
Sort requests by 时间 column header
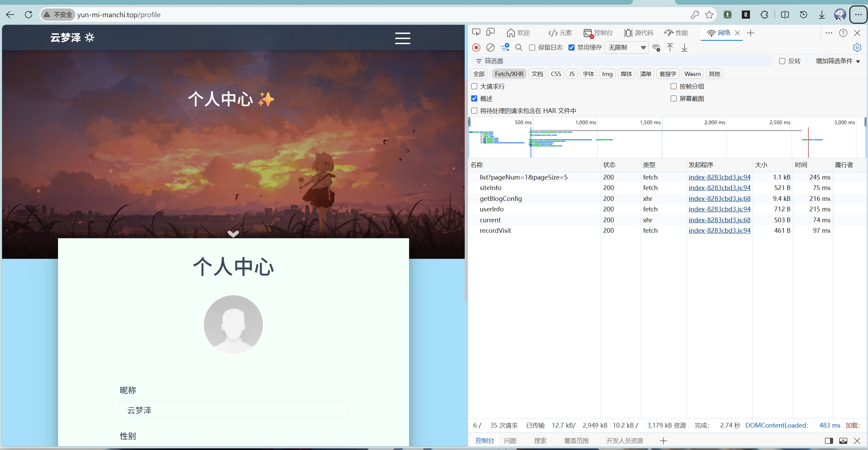tap(812, 165)
